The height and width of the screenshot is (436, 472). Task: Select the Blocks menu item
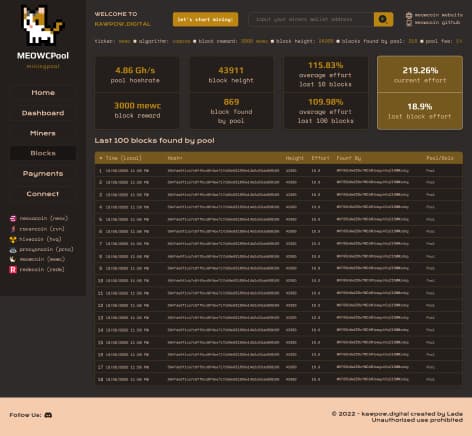click(43, 153)
